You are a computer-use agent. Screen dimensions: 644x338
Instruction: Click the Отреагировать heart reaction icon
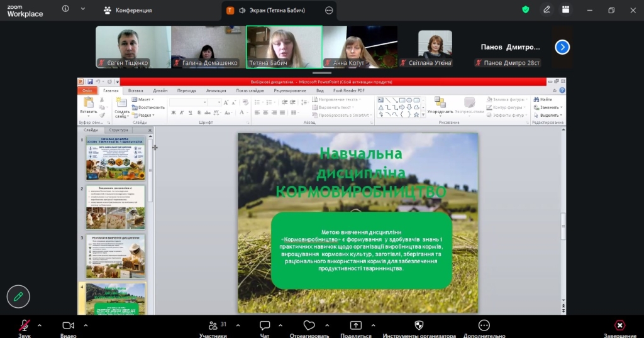pyautogui.click(x=309, y=325)
